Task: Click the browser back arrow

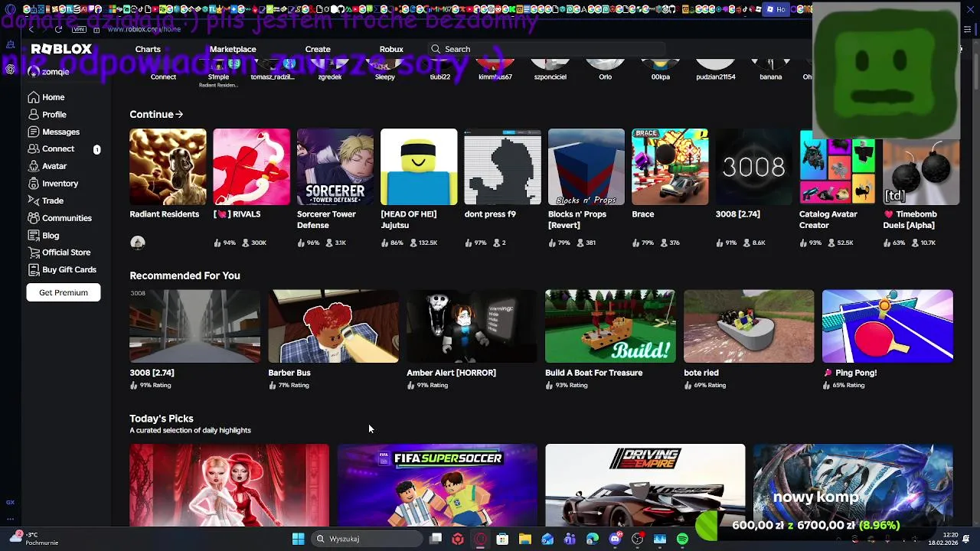Action: tap(31, 29)
